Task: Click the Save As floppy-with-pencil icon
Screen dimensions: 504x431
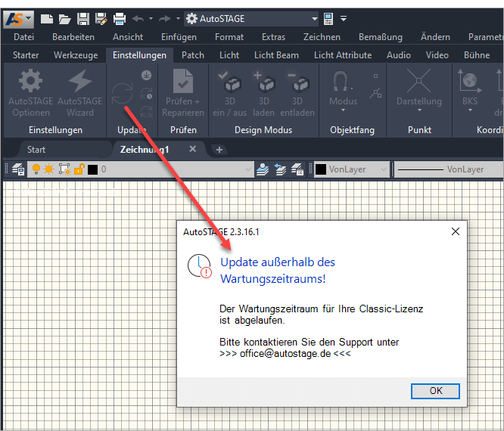Action: (x=101, y=19)
